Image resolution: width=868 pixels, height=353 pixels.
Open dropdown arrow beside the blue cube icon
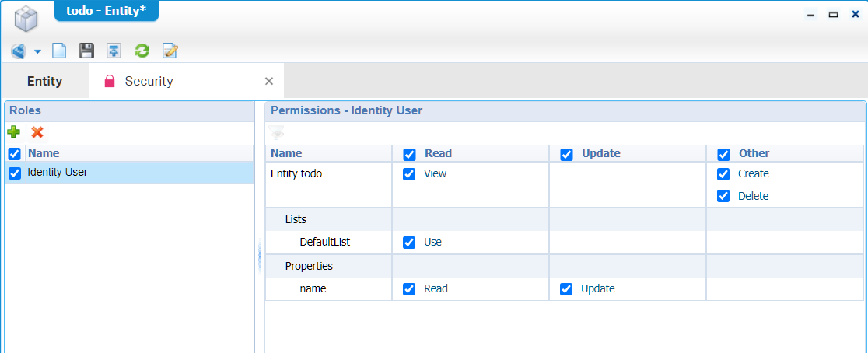point(37,52)
